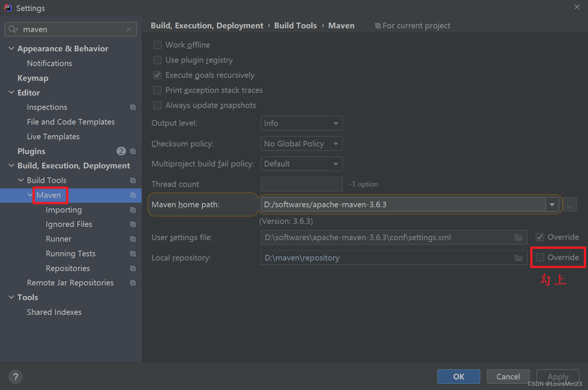Click User settings file path field

coord(394,237)
